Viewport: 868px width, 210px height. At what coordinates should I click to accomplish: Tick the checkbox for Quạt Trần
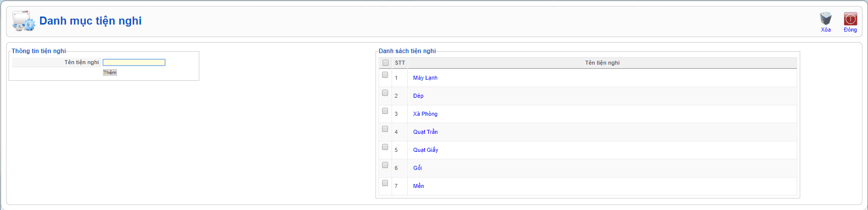click(385, 129)
